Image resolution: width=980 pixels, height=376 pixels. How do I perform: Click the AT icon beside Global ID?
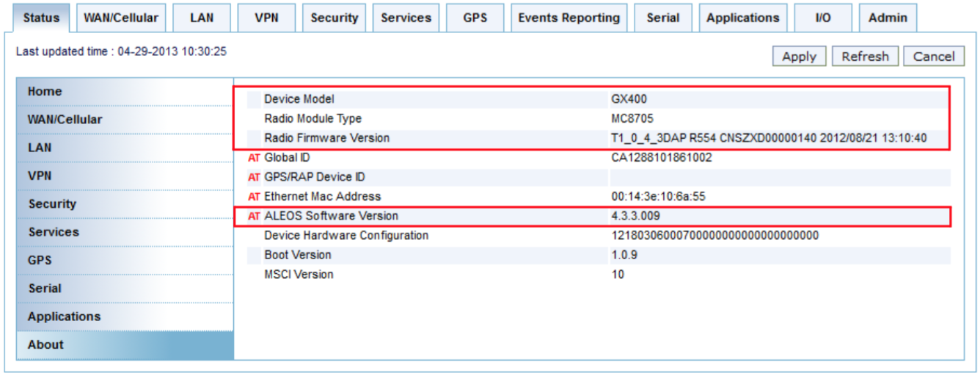(x=255, y=158)
